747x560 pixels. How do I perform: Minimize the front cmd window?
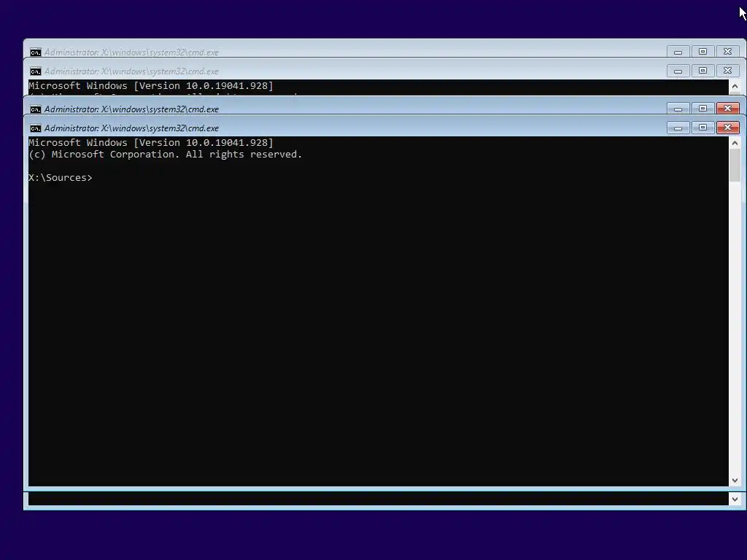678,128
